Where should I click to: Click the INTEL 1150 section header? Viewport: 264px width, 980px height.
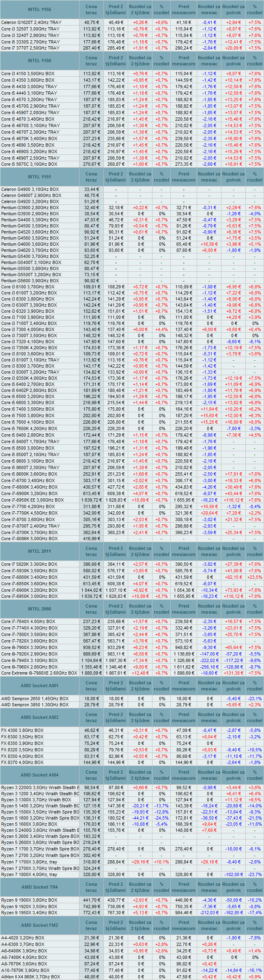[39, 61]
